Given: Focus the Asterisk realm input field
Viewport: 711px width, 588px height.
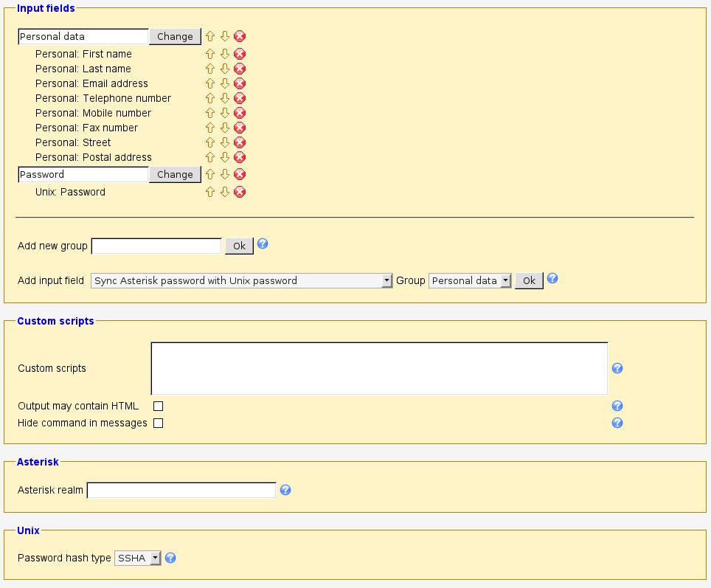Looking at the screenshot, I should tap(181, 490).
